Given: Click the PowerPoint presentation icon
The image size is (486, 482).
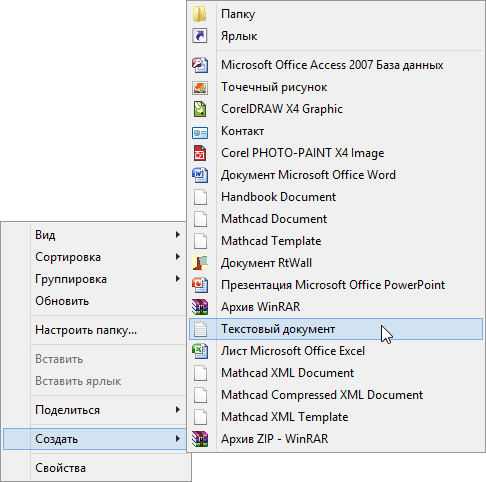Looking at the screenshot, I should (200, 285).
